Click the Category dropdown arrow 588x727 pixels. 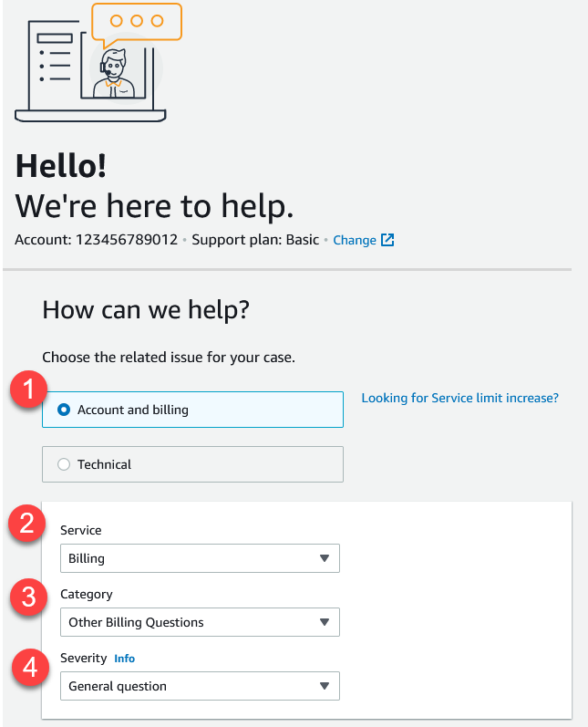324,622
